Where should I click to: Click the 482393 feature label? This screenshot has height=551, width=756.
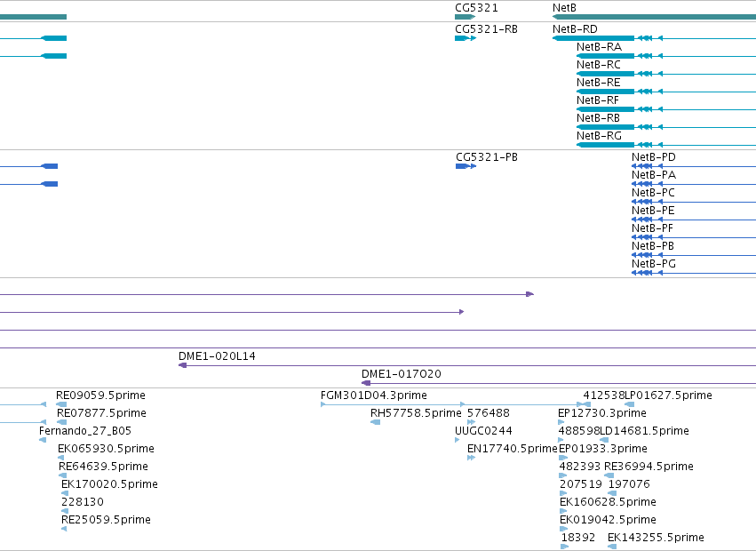579,467
